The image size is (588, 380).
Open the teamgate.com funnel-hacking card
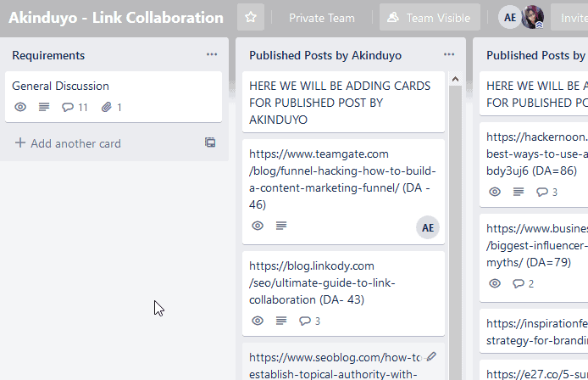coord(343,192)
